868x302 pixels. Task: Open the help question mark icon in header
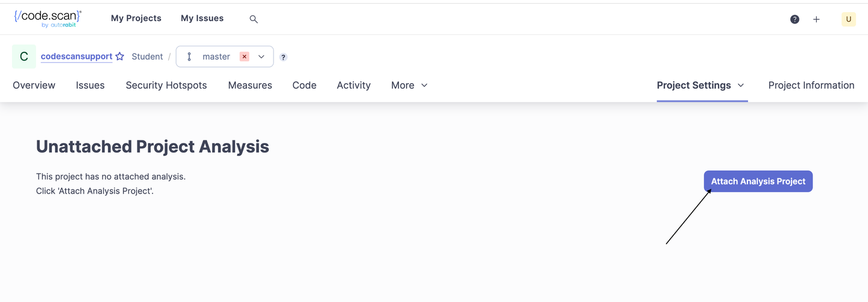coord(794,19)
